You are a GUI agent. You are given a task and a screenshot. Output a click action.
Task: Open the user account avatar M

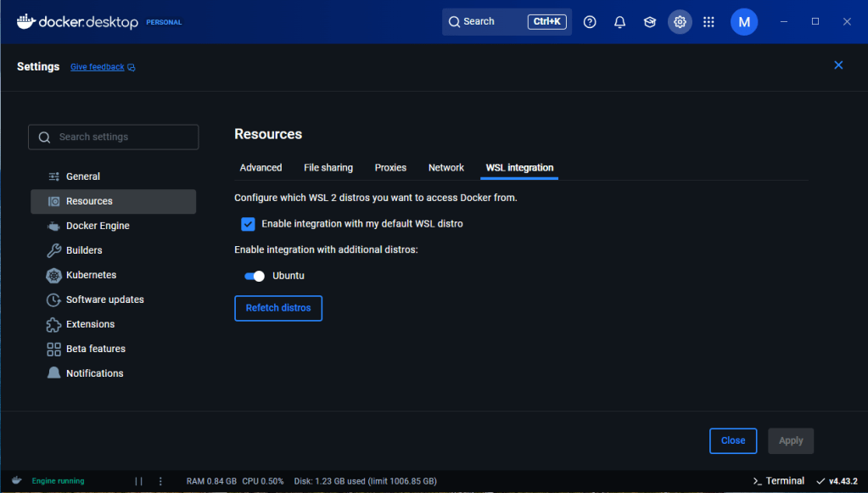[x=744, y=22]
